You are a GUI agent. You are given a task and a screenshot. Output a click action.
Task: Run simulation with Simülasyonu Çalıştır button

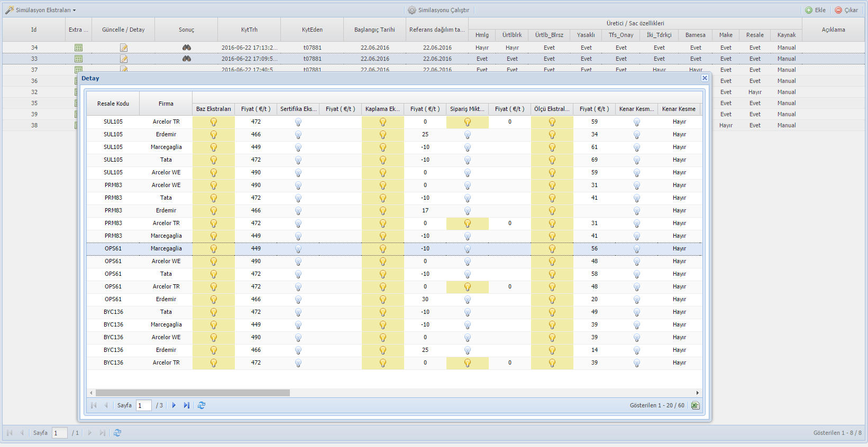[x=438, y=10]
